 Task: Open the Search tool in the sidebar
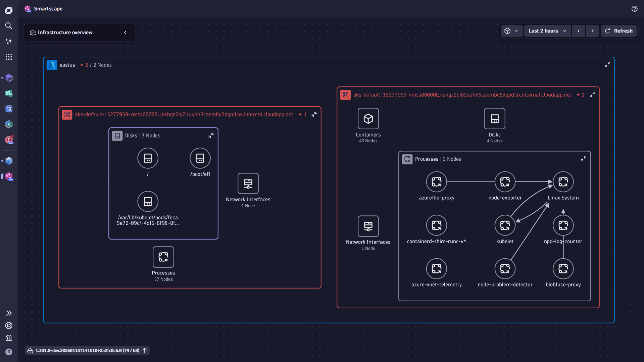tap(8, 26)
